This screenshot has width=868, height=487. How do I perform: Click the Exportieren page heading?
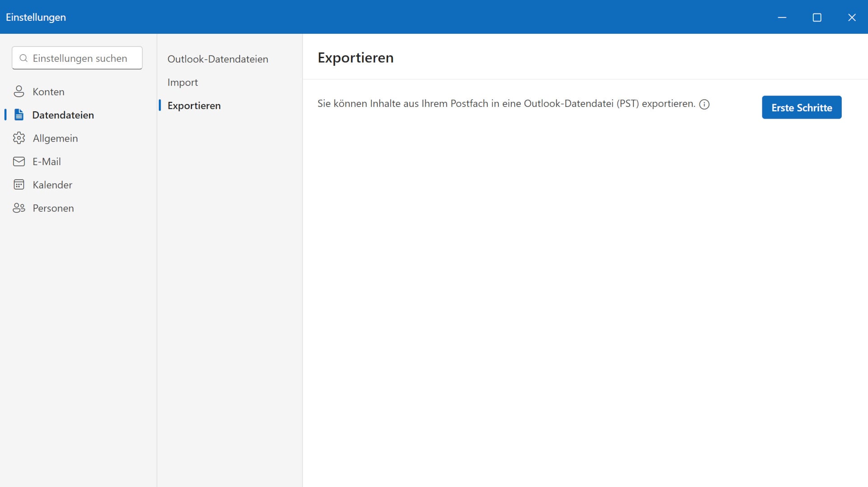pyautogui.click(x=356, y=58)
